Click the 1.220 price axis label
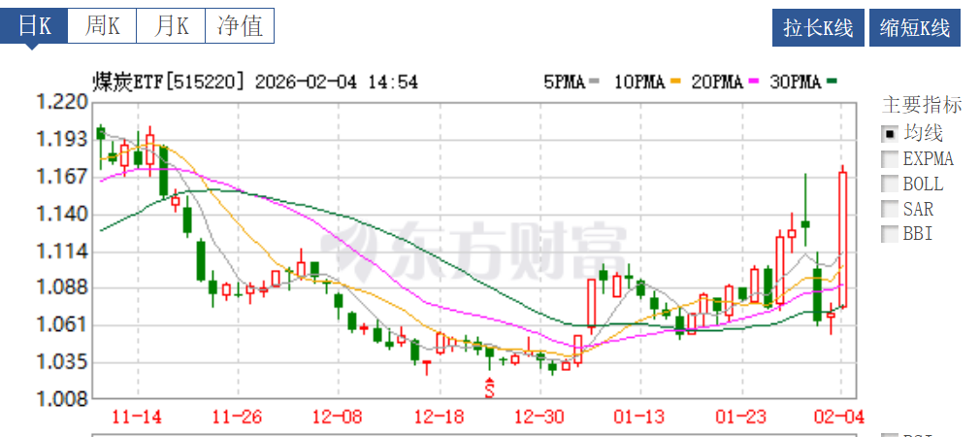Screen dimensions: 980x437 pos(60,101)
